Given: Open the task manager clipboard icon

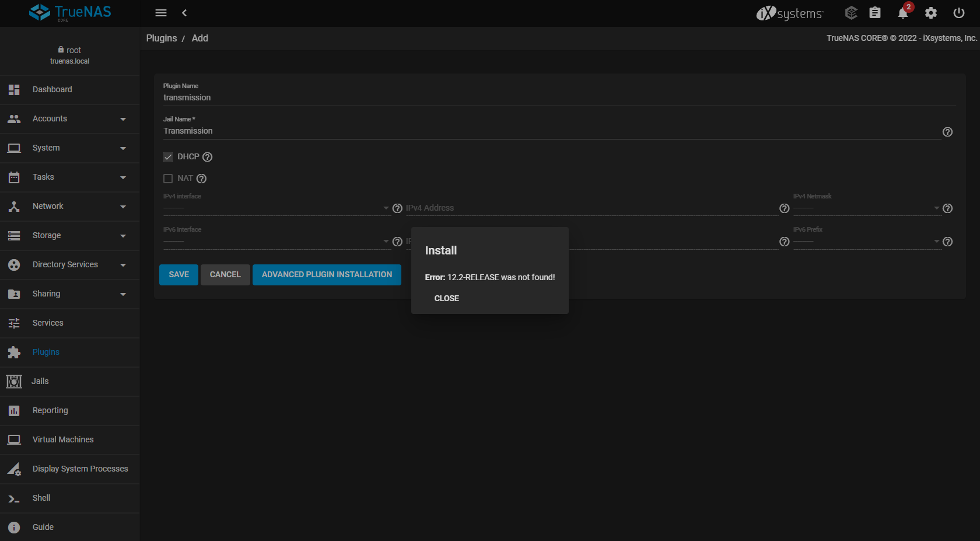Looking at the screenshot, I should click(875, 13).
